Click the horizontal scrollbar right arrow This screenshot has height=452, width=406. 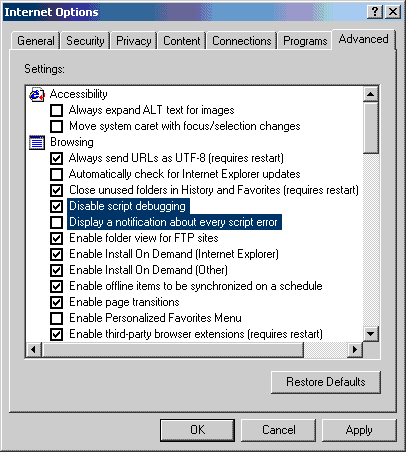(355, 349)
